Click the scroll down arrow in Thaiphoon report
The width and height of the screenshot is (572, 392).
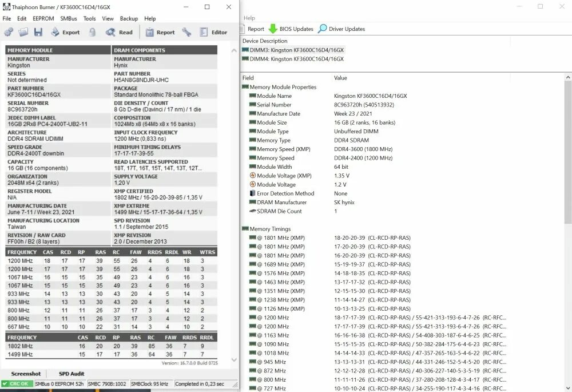coord(234,359)
